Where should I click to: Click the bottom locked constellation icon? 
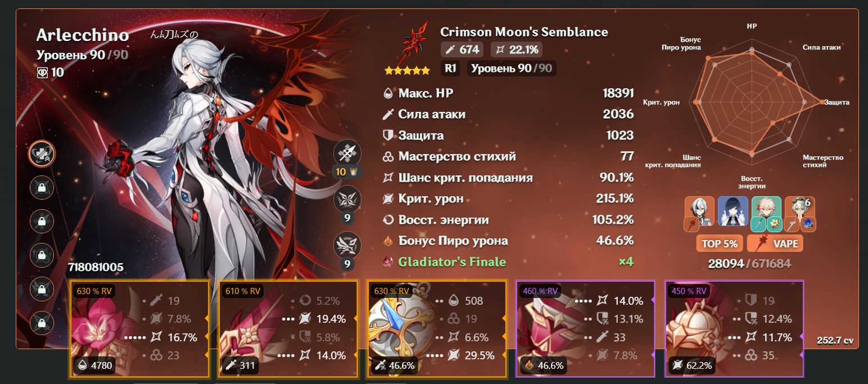click(42, 323)
